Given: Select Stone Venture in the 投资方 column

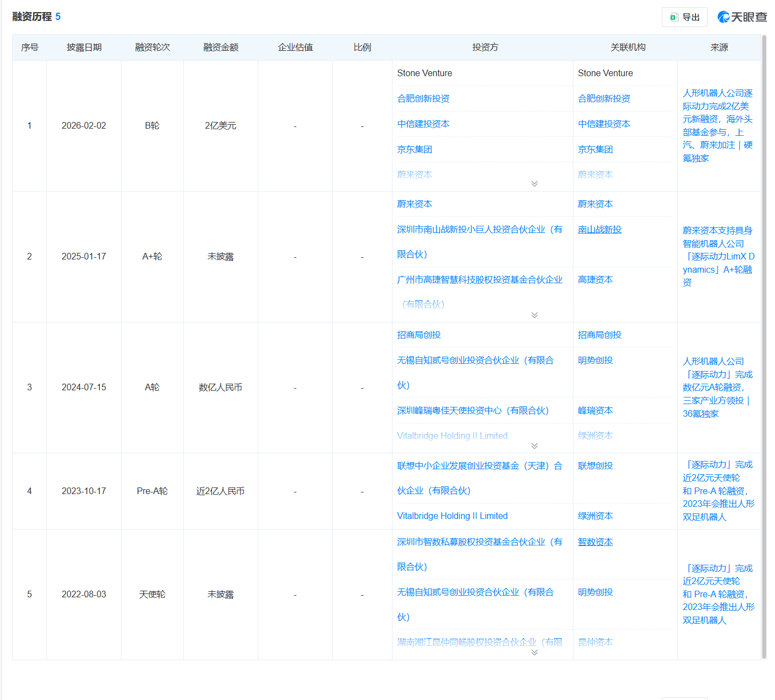Looking at the screenshot, I should click(x=424, y=73).
